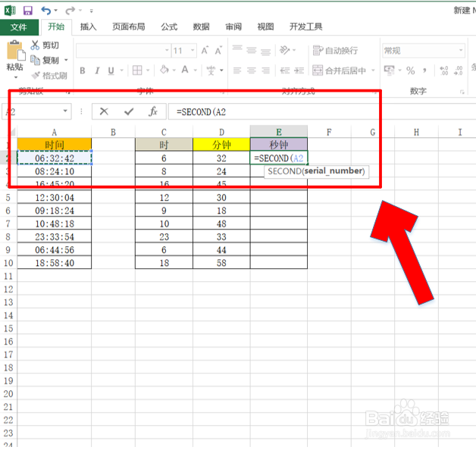Click the bottom align icon
The image size is (476, 450).
coord(265,51)
